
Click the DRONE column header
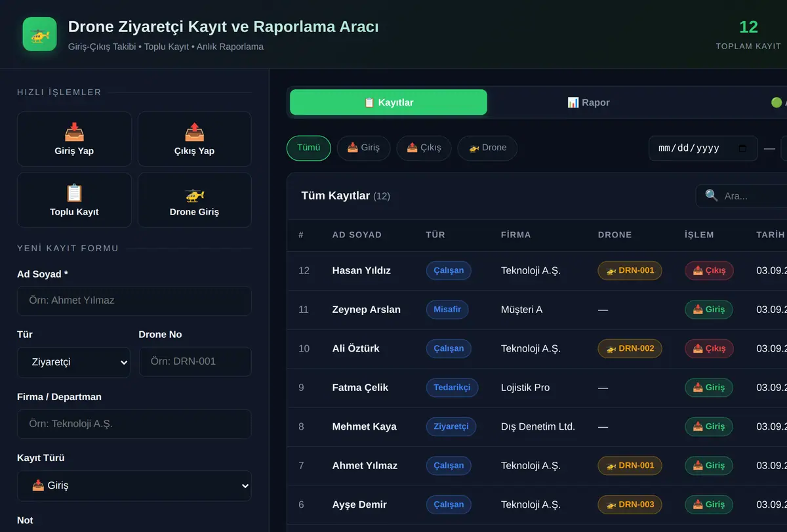615,235
